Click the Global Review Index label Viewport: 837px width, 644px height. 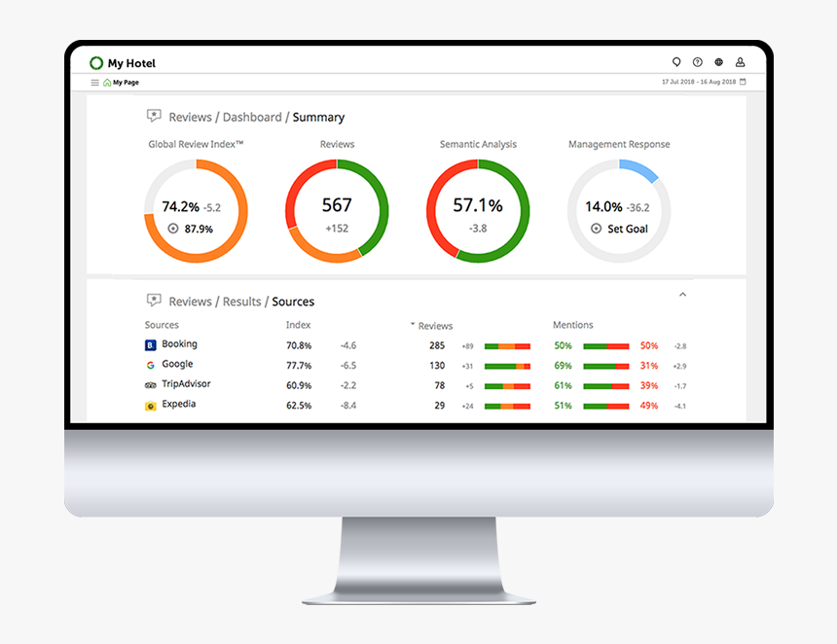pos(196,144)
